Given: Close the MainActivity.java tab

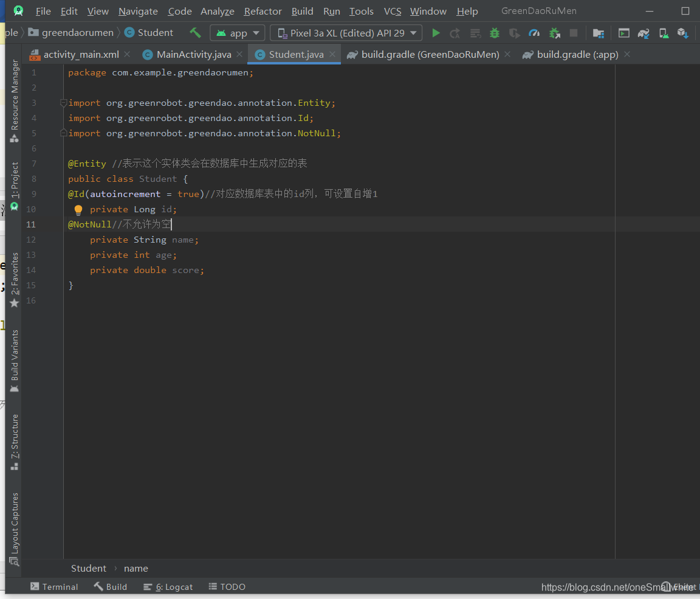Looking at the screenshot, I should pyautogui.click(x=240, y=54).
